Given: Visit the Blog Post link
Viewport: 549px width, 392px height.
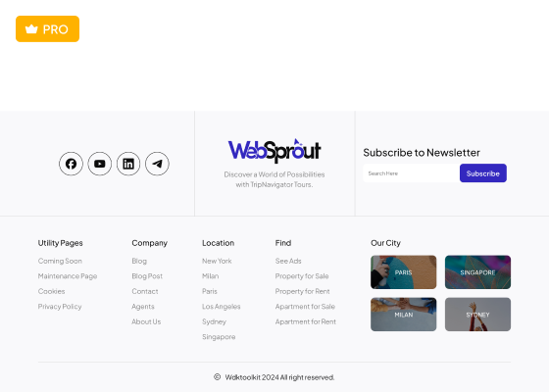Looking at the screenshot, I should (147, 276).
